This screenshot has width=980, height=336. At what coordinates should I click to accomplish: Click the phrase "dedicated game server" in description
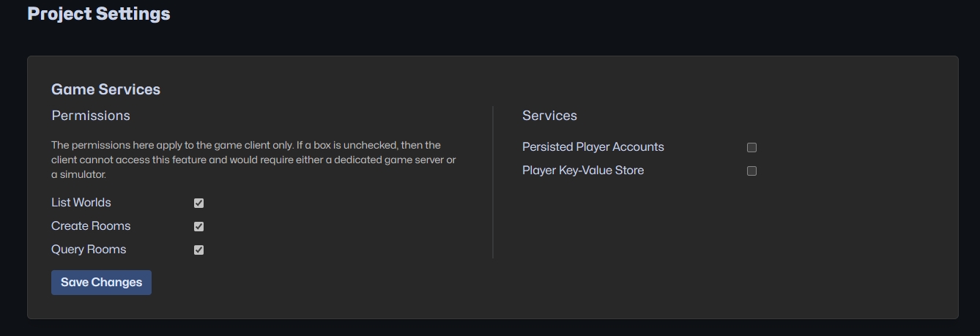(x=389, y=160)
